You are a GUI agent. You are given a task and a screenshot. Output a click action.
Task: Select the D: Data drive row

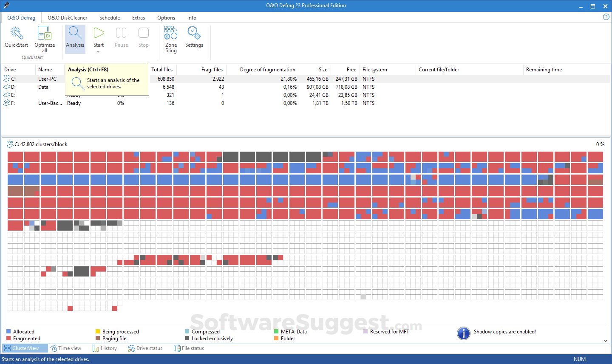(46, 87)
